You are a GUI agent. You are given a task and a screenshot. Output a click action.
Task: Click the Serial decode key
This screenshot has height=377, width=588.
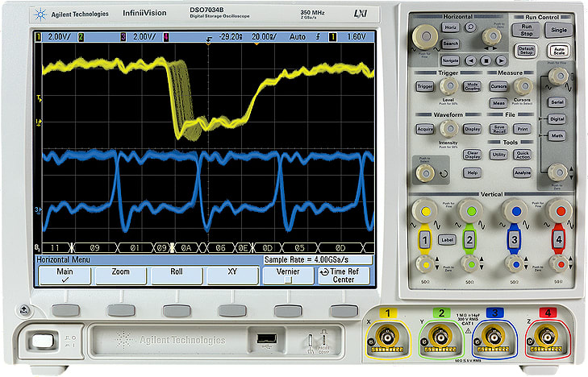(x=557, y=102)
